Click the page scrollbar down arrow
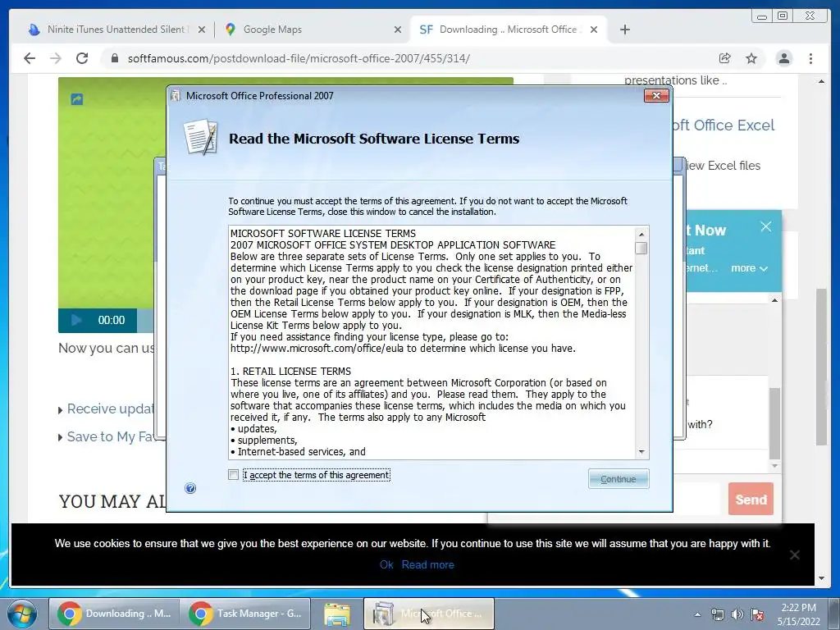Viewport: 840px width, 630px height. click(x=821, y=578)
